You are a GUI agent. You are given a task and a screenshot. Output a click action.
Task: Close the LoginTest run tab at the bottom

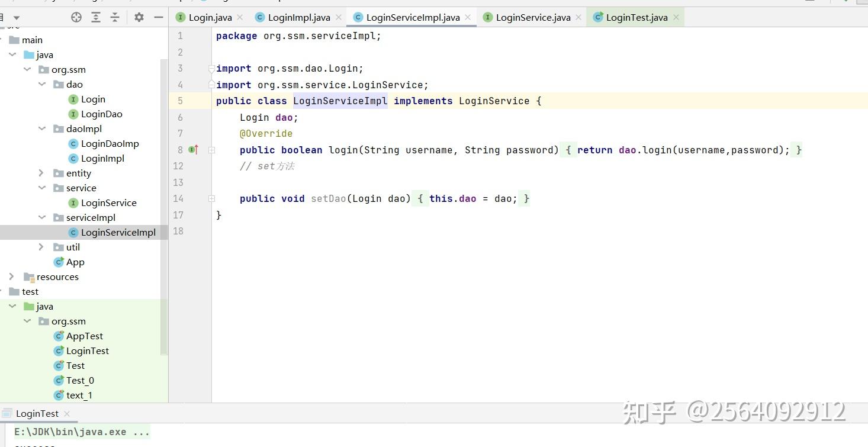[x=67, y=414]
